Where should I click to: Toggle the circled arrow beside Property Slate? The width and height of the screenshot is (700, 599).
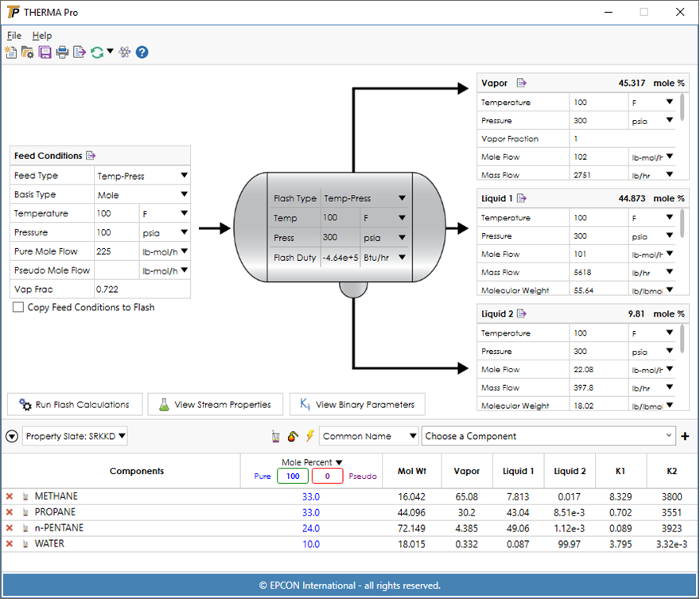12,436
